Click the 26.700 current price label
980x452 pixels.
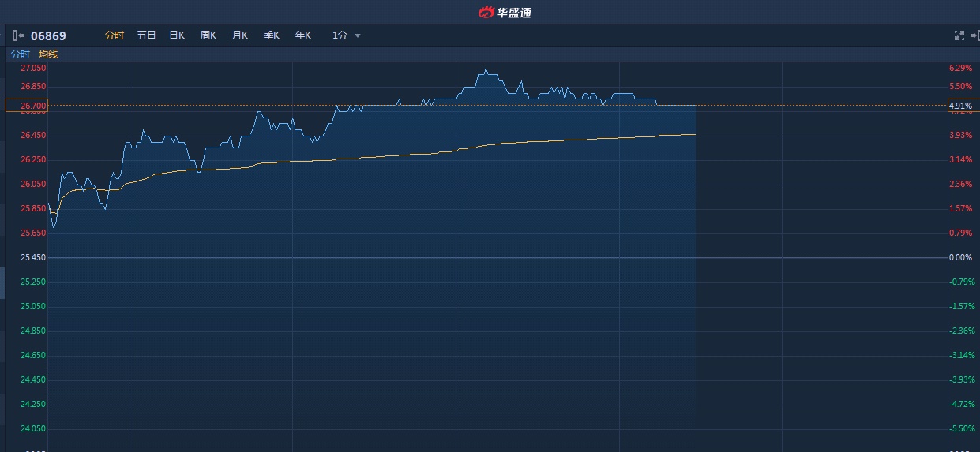click(x=27, y=106)
